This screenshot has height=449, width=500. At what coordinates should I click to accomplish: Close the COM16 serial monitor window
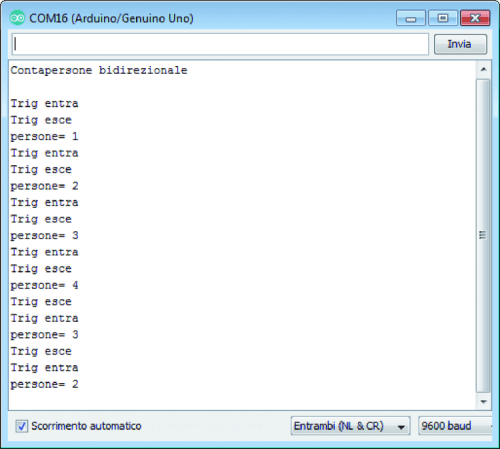475,18
